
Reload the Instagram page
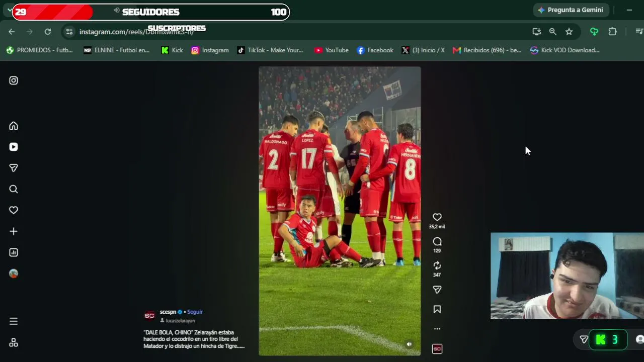point(48,32)
